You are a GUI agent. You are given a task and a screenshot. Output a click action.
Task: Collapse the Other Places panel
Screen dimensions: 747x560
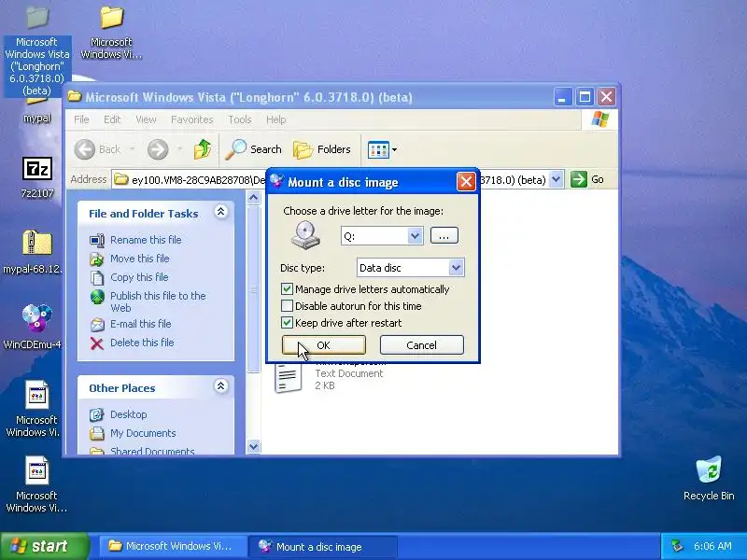tap(220, 386)
